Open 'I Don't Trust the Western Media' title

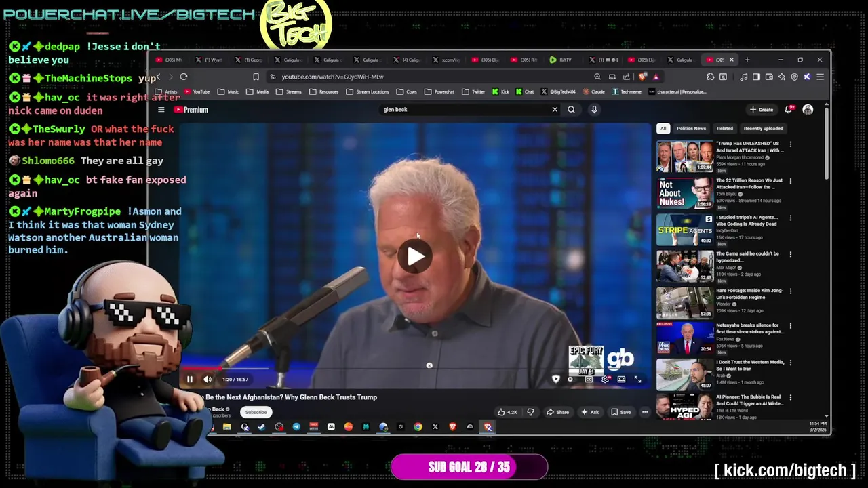[x=750, y=365]
